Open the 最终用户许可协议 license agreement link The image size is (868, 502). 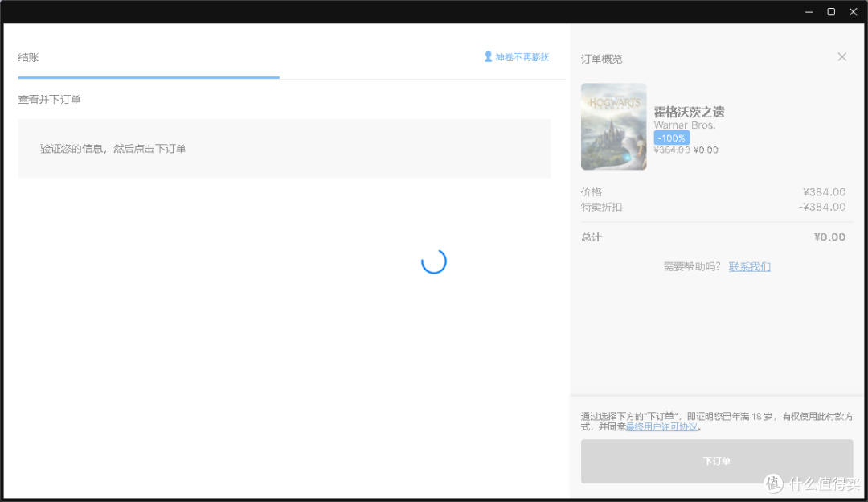[661, 426]
